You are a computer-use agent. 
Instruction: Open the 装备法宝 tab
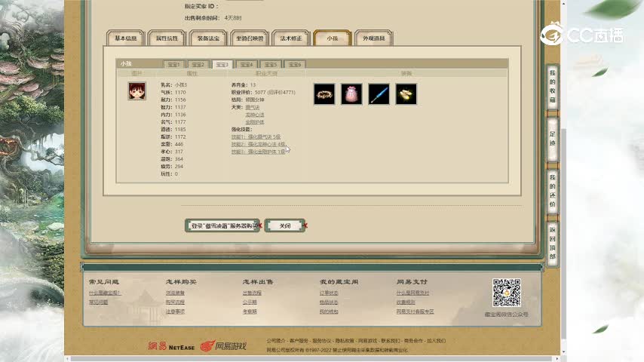coord(208,38)
